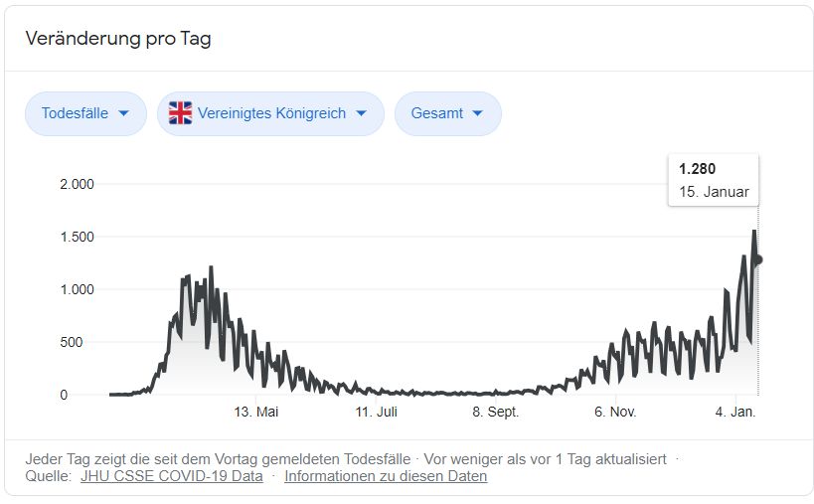Click the Veränderung pro Tag heading
Viewport: 814px width, 504px height.
tap(118, 39)
